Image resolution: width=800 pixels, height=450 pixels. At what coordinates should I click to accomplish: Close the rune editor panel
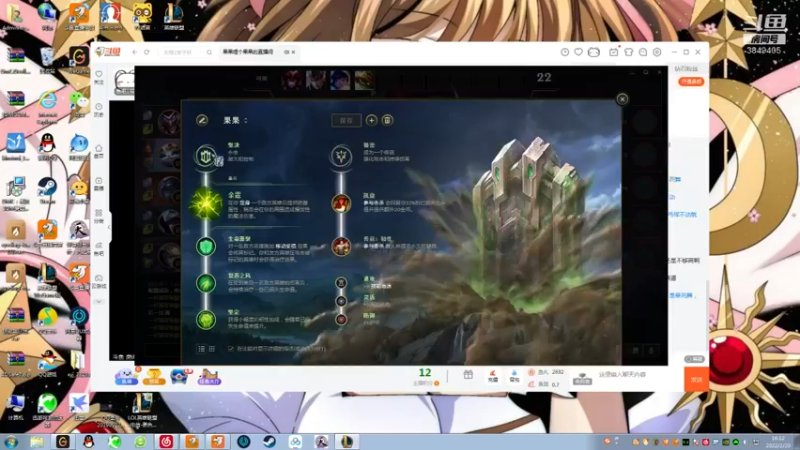[622, 99]
